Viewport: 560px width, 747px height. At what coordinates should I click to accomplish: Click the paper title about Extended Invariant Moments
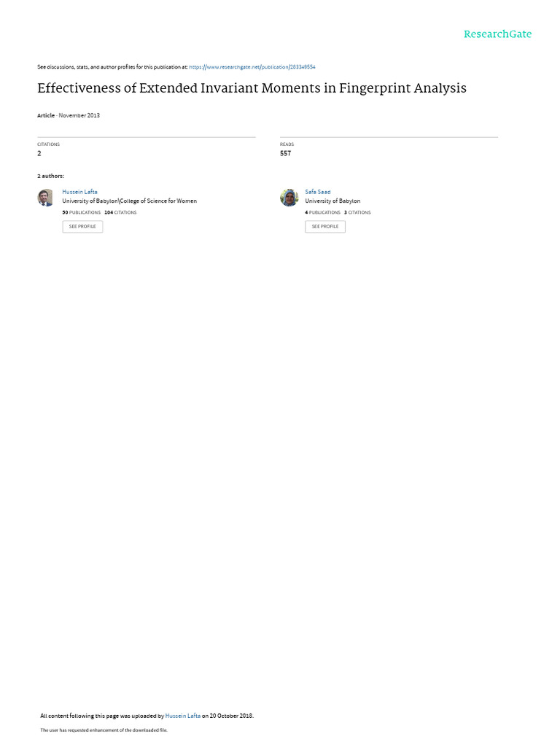click(x=252, y=88)
